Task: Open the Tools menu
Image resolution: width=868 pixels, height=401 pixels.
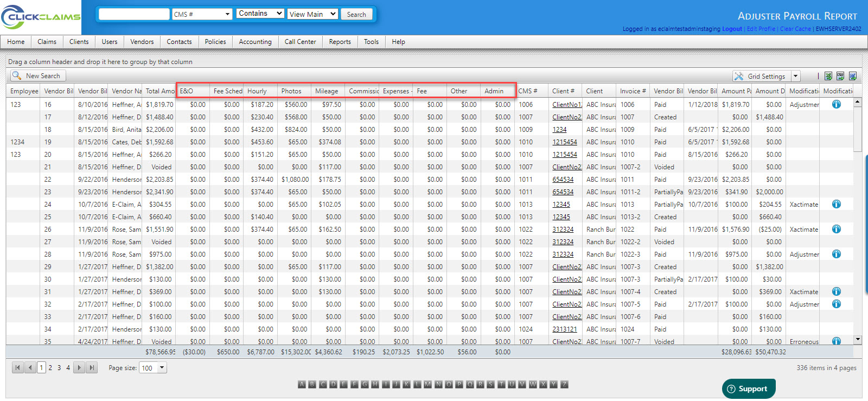Action: [372, 42]
